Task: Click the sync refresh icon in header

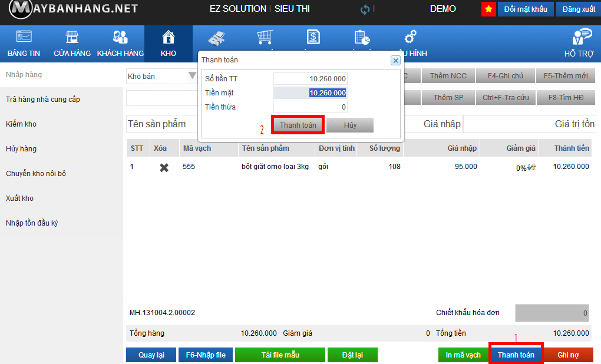Action: tap(365, 9)
